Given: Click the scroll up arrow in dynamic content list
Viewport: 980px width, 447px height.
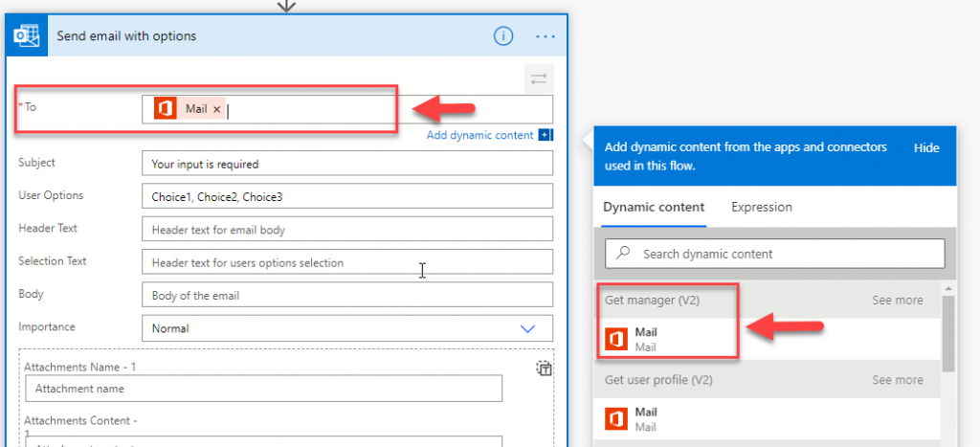Looking at the screenshot, I should point(948,288).
